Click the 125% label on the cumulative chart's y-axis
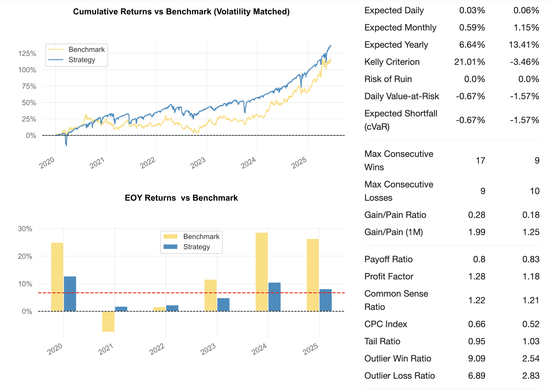 [x=27, y=54]
